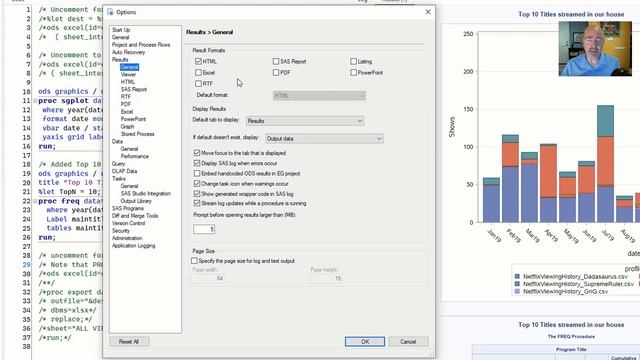Select Project and Process Flows category

pyautogui.click(x=141, y=44)
